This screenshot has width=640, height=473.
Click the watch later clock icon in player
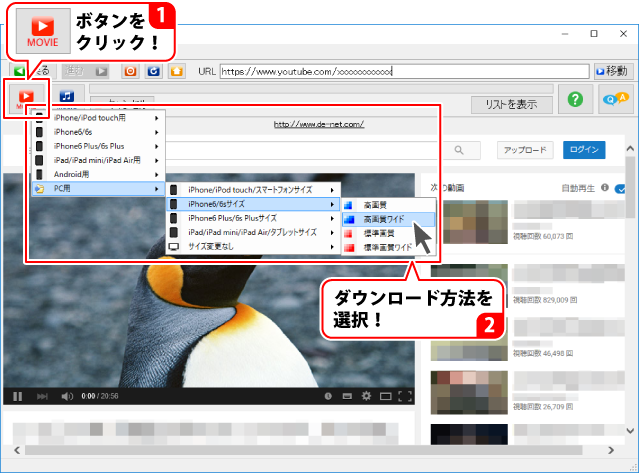(x=328, y=396)
